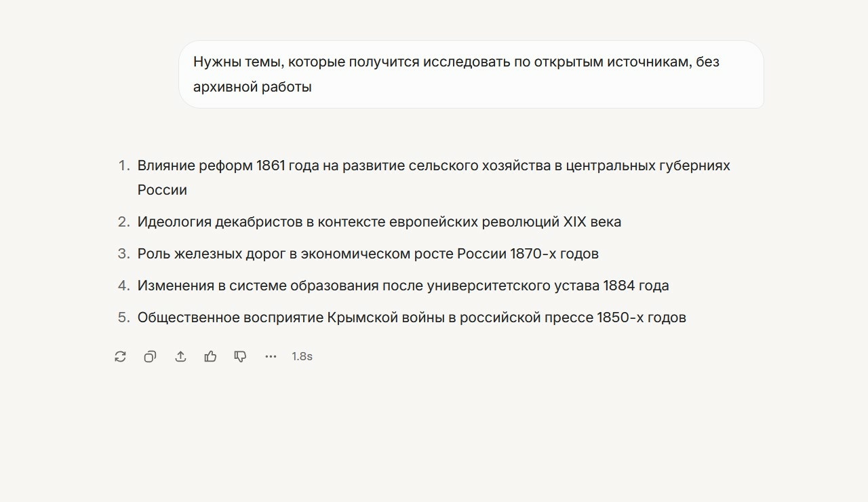Copy the generated topic list
Viewport: 868px width, 502px height.
point(150,356)
